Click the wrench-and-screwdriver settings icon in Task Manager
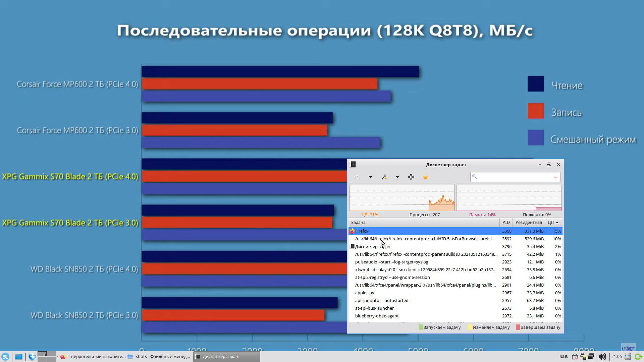Viewport: 644px width, 362px height. pyautogui.click(x=384, y=177)
